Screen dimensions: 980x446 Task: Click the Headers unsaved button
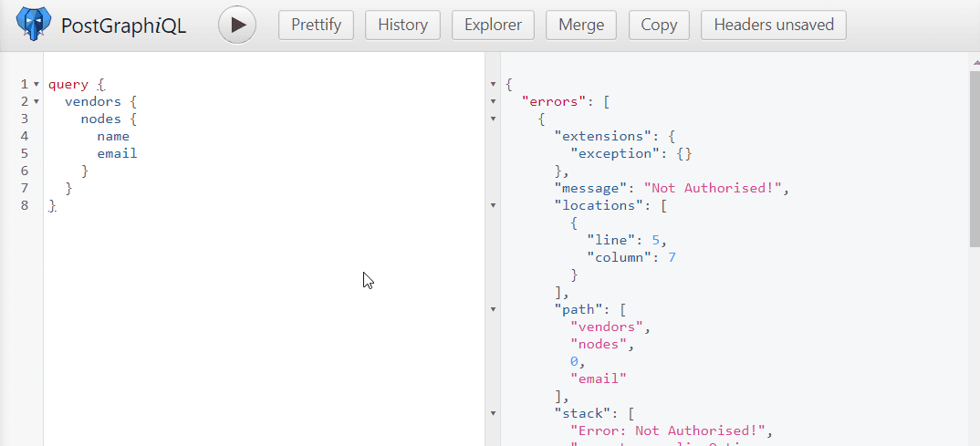coord(774,25)
